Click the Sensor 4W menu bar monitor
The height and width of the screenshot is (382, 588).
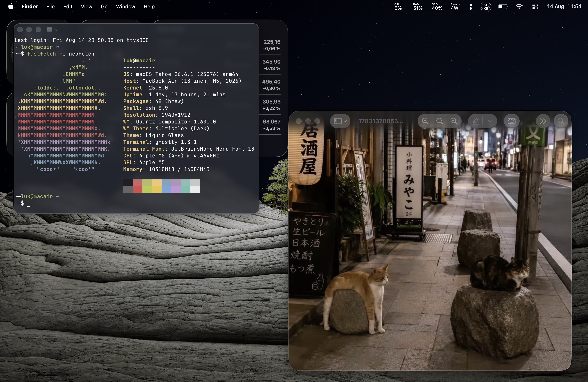455,7
